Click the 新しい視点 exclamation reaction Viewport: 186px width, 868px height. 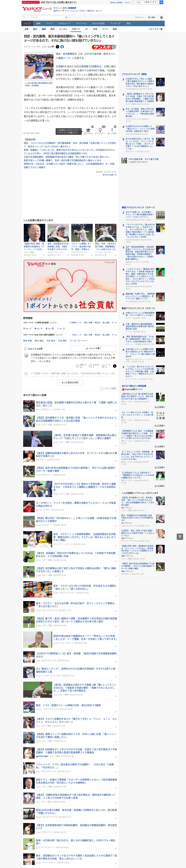click(x=112, y=131)
